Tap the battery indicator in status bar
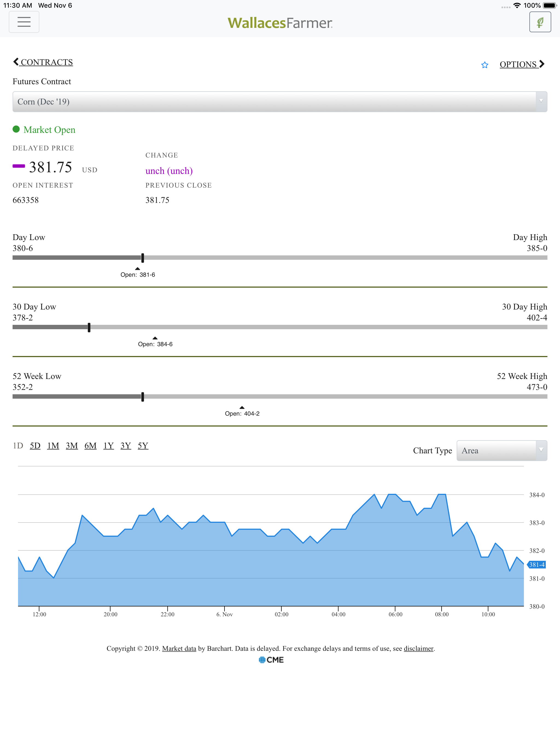 pyautogui.click(x=549, y=5)
